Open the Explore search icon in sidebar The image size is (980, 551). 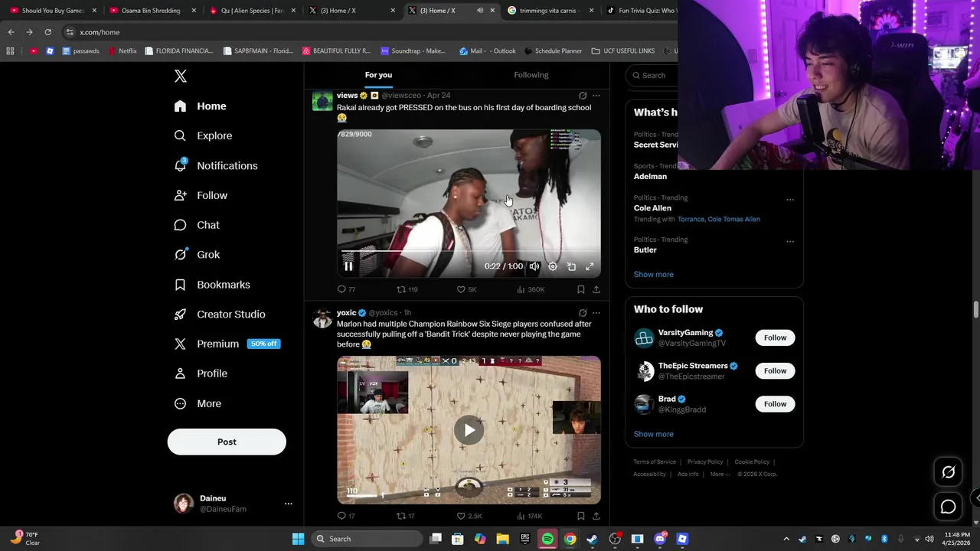click(180, 135)
